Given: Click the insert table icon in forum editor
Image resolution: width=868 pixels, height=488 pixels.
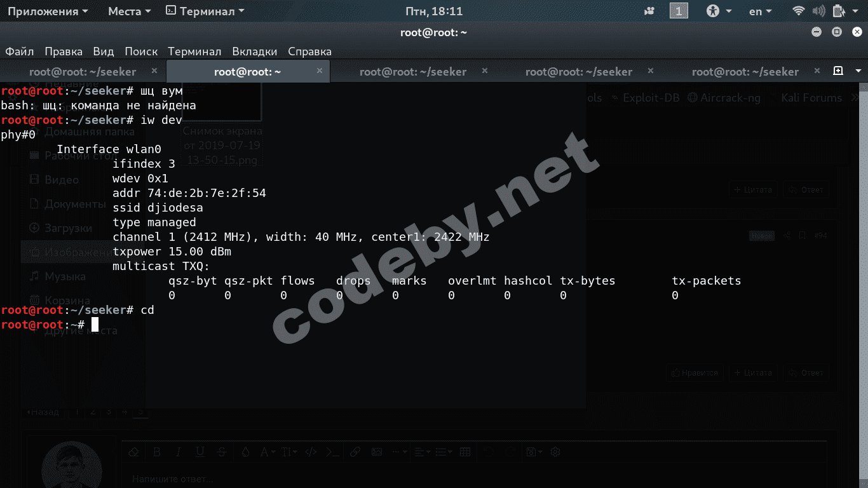Looking at the screenshot, I should (x=465, y=452).
